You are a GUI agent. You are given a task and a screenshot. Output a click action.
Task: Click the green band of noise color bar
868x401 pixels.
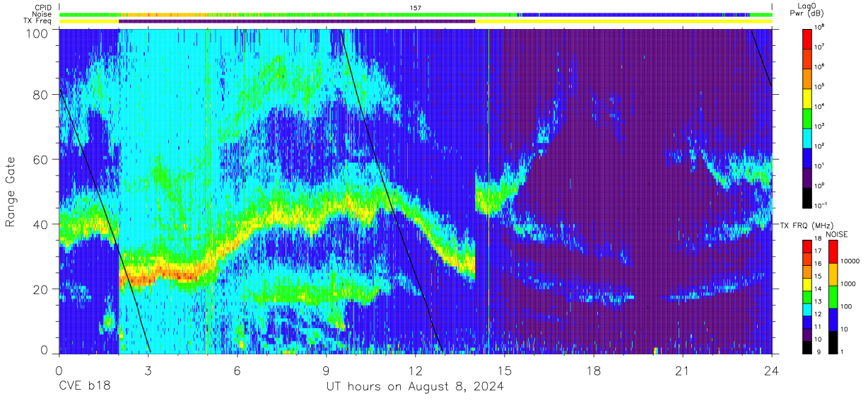click(832, 297)
